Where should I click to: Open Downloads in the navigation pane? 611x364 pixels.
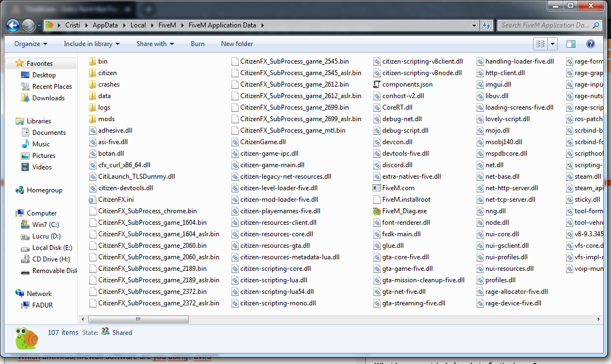tap(48, 98)
